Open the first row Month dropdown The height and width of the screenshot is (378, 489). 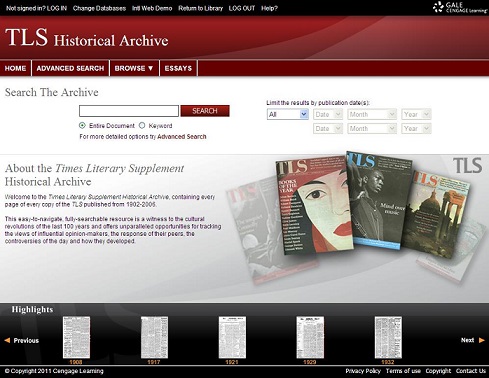point(372,114)
